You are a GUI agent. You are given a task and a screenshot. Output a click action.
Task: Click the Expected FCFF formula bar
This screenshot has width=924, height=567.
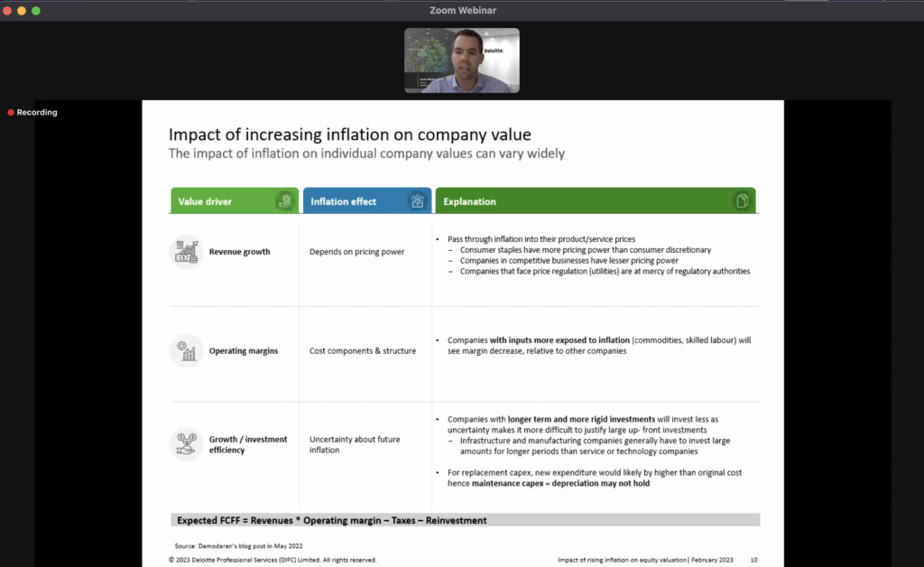point(465,520)
